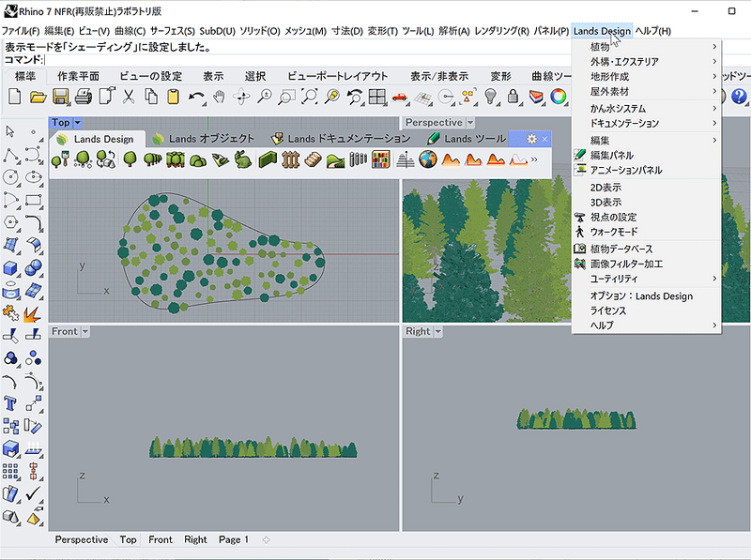Click the Lands fence icon
751x560 pixels.
coord(290,159)
